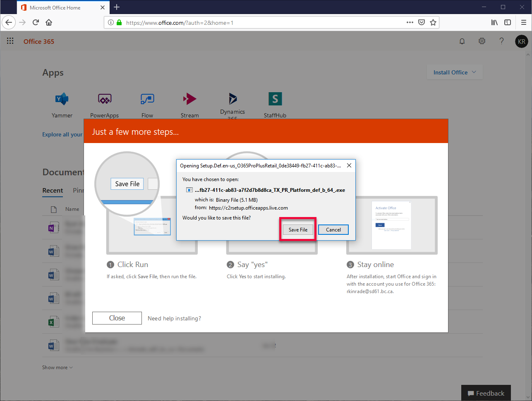Screen dimensions: 532x401
Task: Click Save File in the download dialog
Action: click(x=298, y=230)
